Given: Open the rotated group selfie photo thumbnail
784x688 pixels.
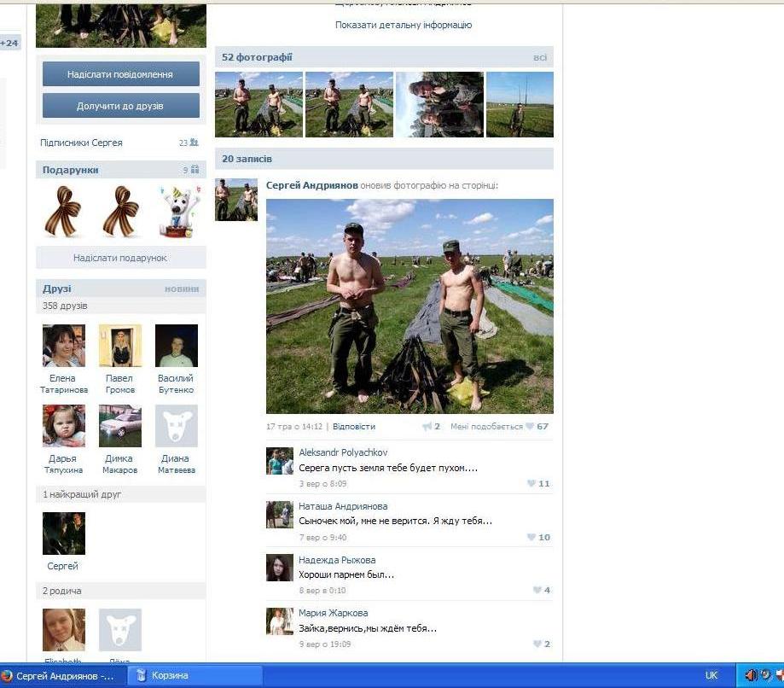Looking at the screenshot, I should pos(439,105).
